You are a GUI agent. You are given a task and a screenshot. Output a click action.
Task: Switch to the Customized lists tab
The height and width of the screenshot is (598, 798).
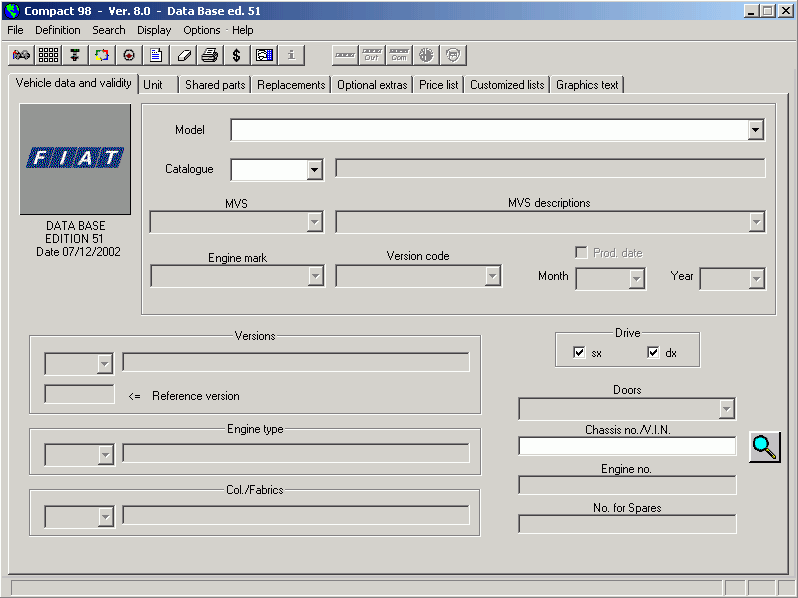(x=507, y=85)
